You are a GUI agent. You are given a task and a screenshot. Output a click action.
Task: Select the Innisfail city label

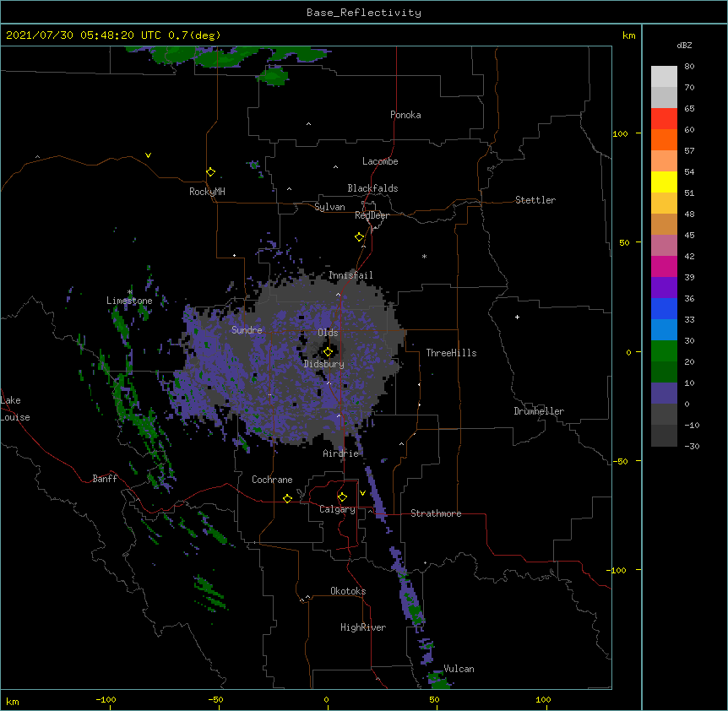tap(350, 275)
